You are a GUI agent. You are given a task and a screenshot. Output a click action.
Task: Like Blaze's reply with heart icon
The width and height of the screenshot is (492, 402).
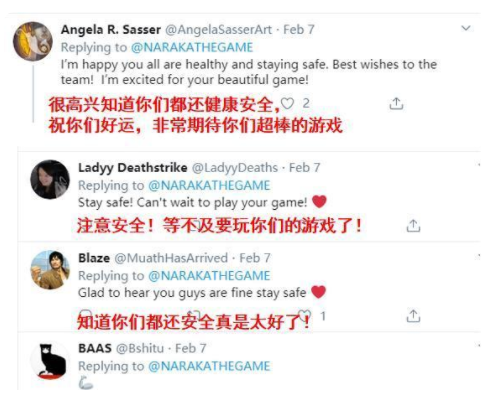[304, 315]
